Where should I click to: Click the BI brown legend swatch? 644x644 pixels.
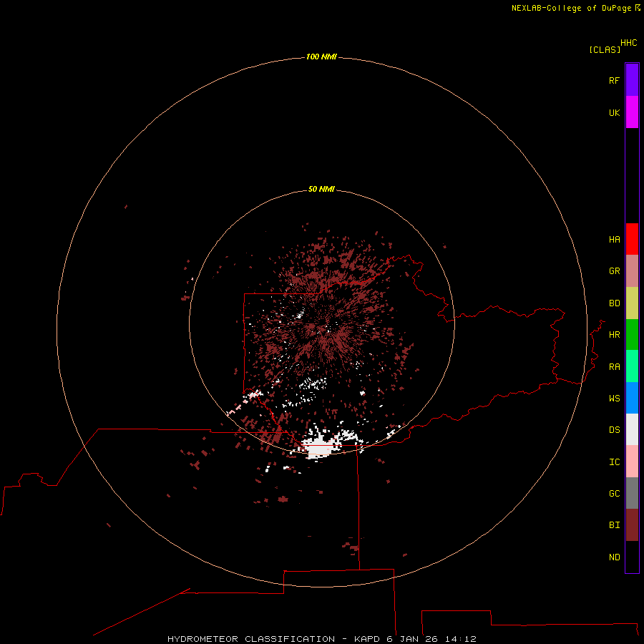point(632,525)
